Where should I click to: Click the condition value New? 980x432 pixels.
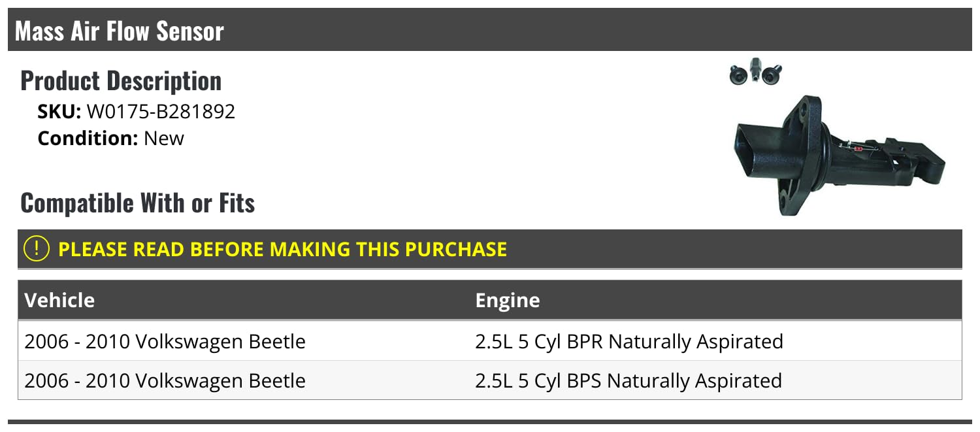(164, 139)
